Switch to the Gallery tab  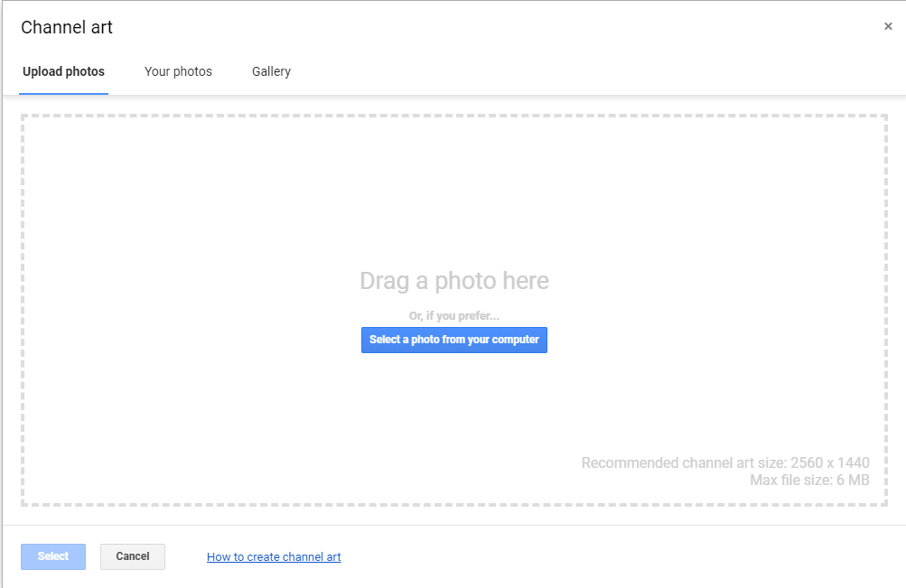point(271,71)
